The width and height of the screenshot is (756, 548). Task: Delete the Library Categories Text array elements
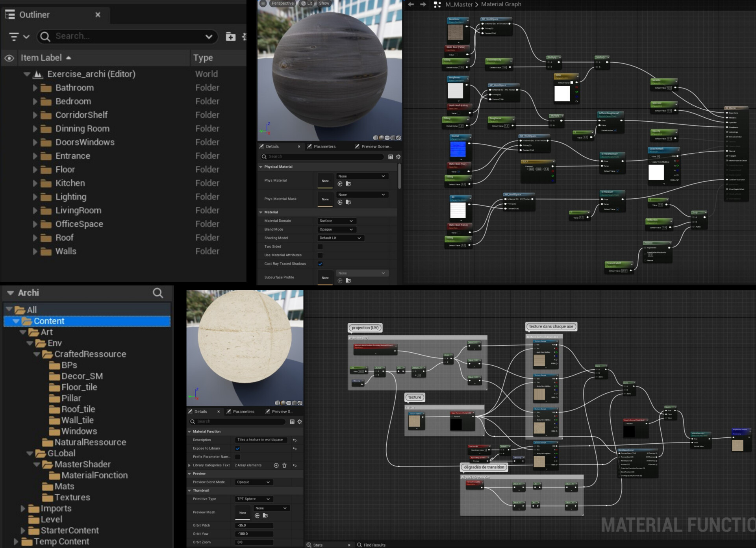coord(284,465)
